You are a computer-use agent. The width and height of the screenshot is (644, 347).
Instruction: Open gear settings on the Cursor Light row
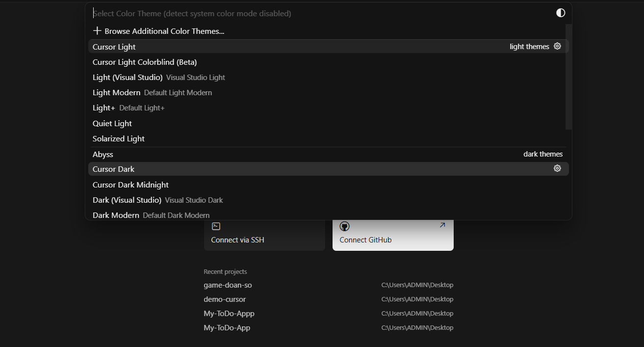557,46
